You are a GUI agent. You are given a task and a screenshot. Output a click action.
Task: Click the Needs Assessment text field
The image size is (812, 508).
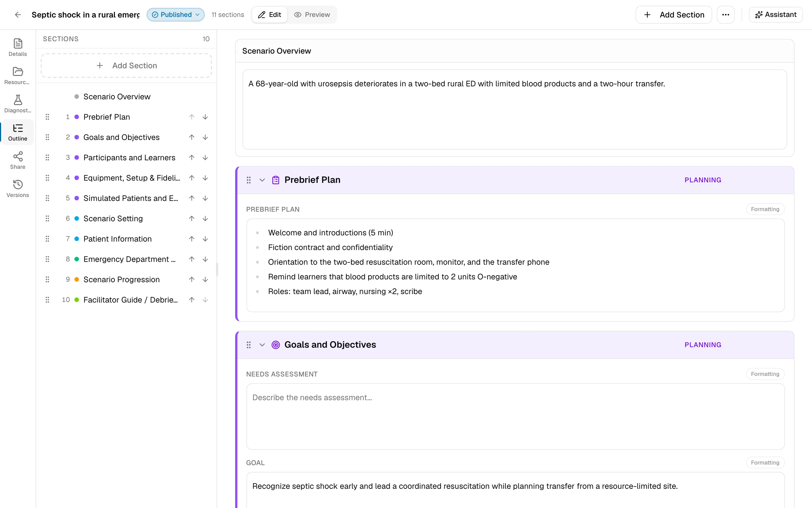pos(515,417)
